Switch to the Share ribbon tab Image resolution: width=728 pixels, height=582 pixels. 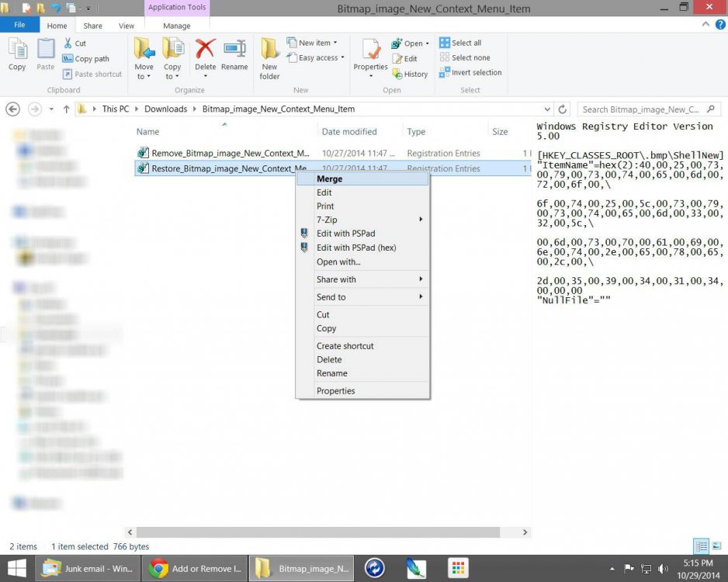click(93, 26)
